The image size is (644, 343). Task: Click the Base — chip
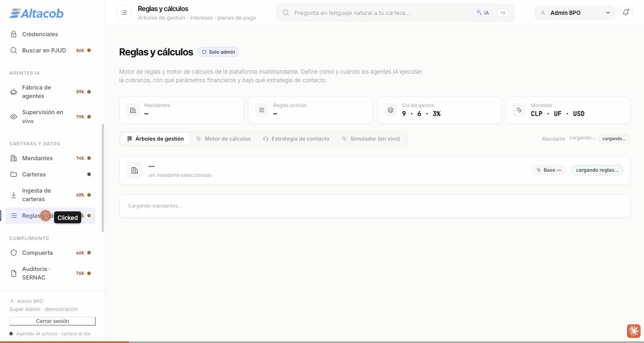click(549, 170)
